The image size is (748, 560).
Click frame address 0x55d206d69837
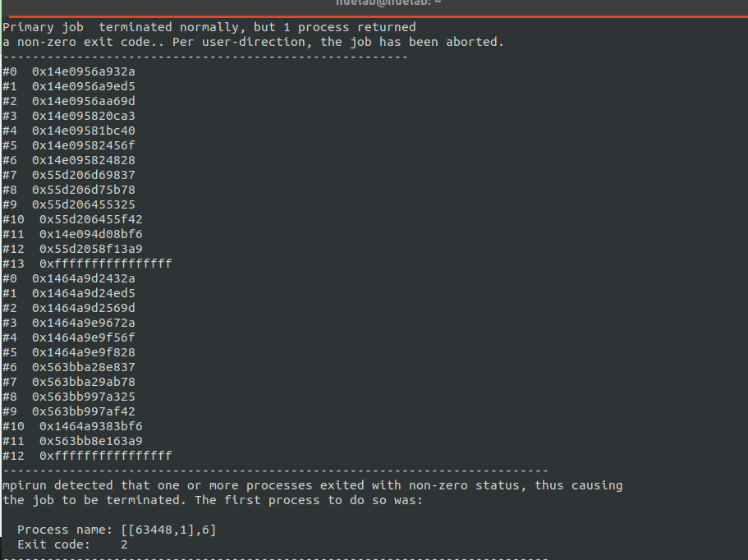click(84, 175)
